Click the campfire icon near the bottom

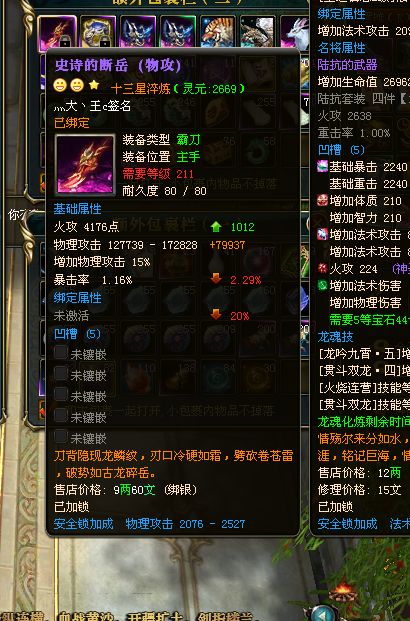coord(343,591)
